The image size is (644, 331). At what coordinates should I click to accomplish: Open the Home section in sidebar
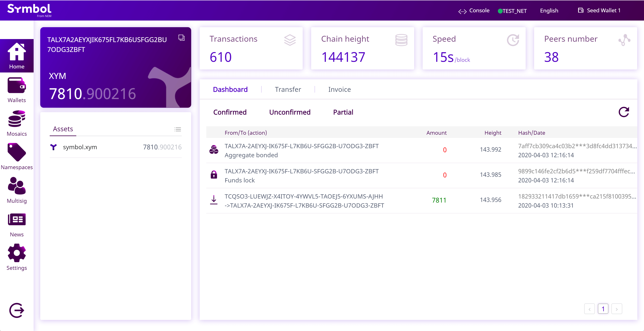(x=17, y=56)
